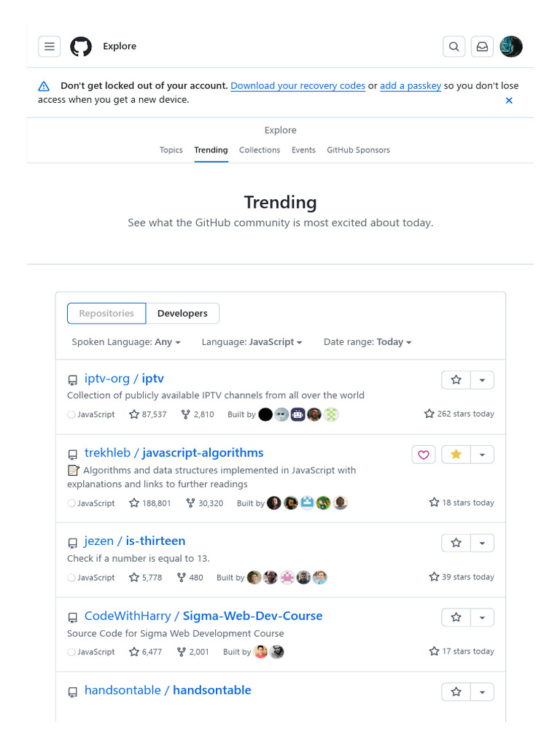Open star list dropdown for Sigma-Web-Dev-Course
This screenshot has height=747, width=560.
point(482,617)
